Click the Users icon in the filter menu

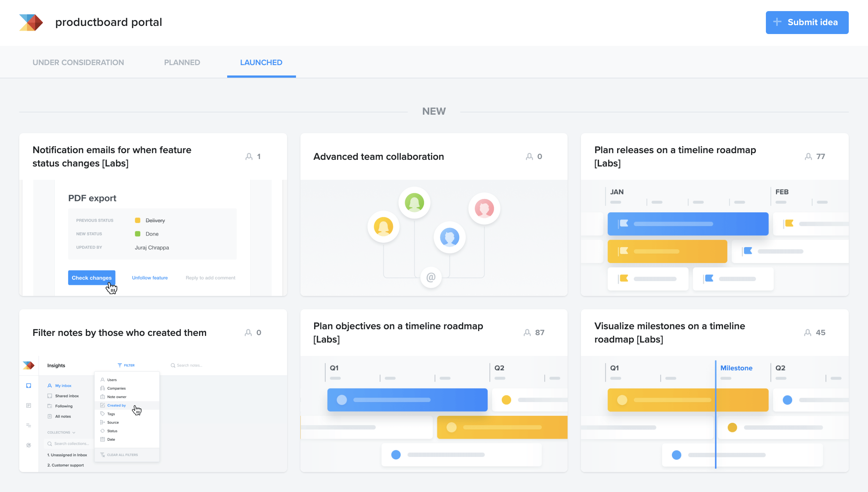click(x=102, y=380)
